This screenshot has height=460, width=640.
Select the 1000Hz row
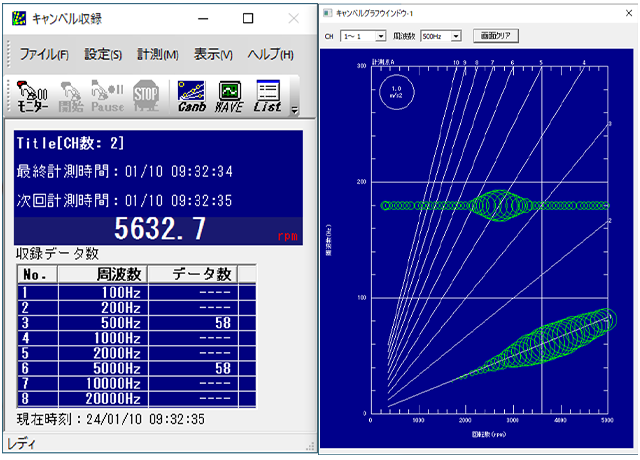pyautogui.click(x=137, y=338)
